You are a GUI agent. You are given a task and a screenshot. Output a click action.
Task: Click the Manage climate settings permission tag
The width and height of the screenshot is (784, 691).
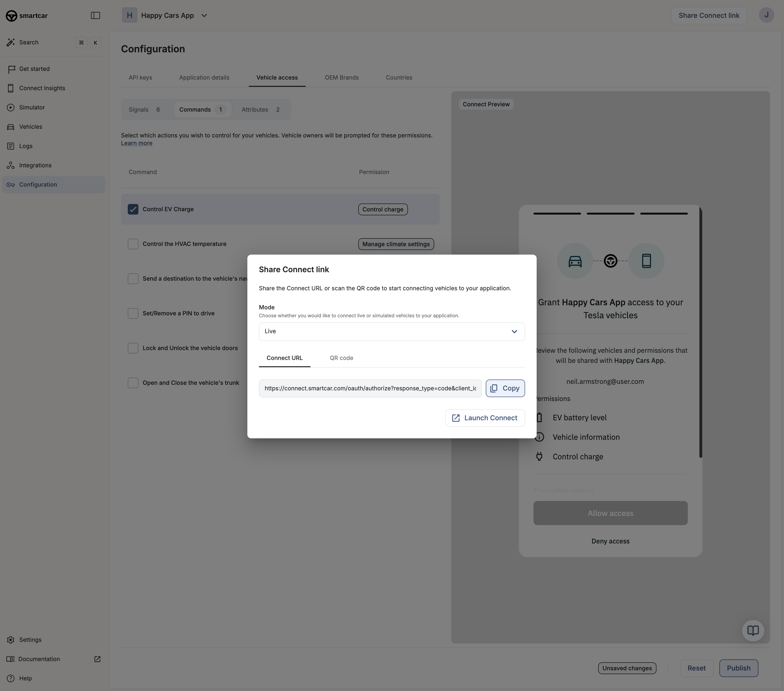point(396,244)
